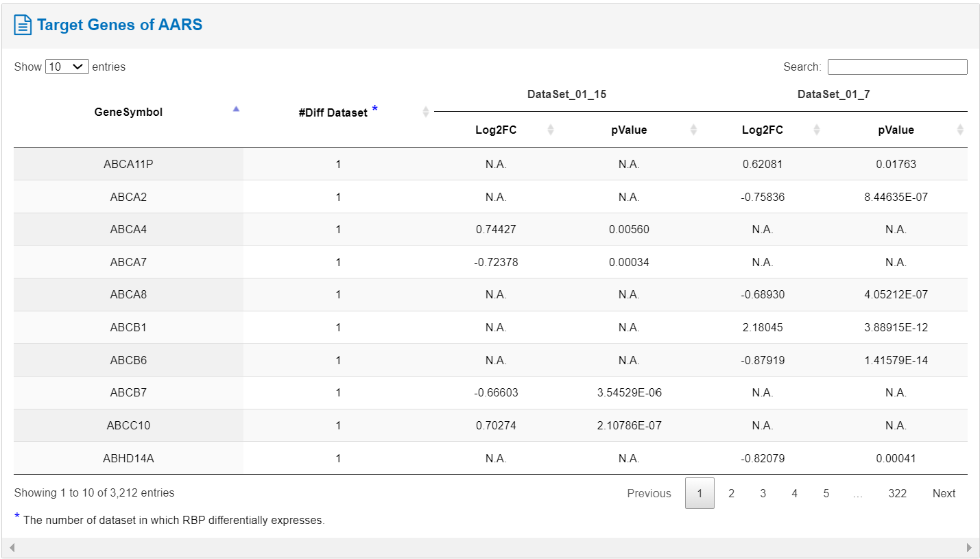Click the Previous pagination button
The height and width of the screenshot is (559, 980).
point(649,493)
